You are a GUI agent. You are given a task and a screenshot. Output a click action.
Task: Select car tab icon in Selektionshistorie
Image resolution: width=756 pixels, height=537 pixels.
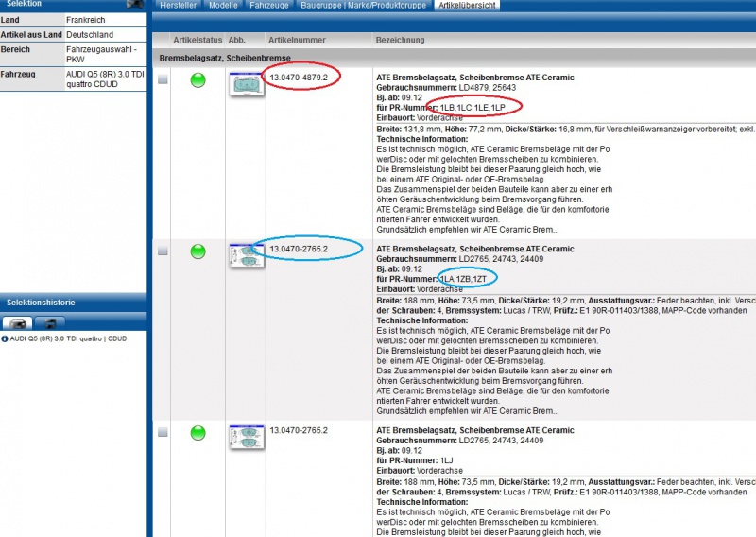point(18,322)
